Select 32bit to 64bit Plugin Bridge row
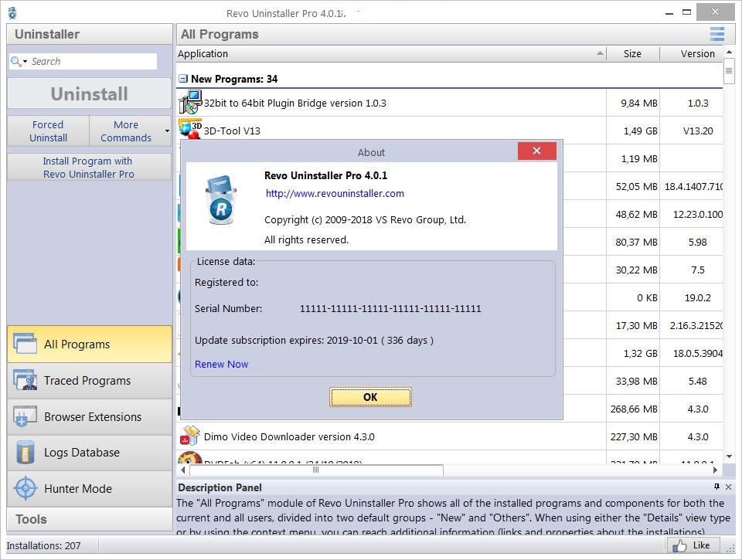Image resolution: width=742 pixels, height=560 pixels. coord(450,103)
